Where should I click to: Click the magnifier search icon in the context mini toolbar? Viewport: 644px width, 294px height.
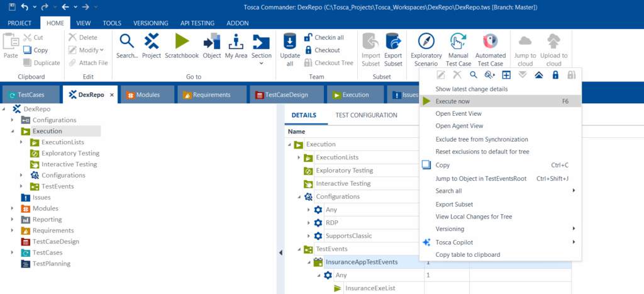click(473, 75)
